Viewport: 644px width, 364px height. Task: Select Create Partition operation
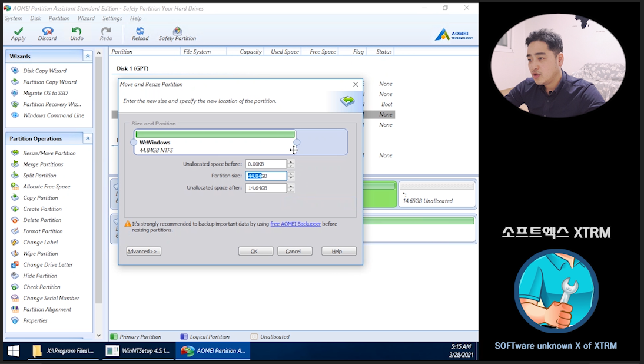click(x=42, y=209)
